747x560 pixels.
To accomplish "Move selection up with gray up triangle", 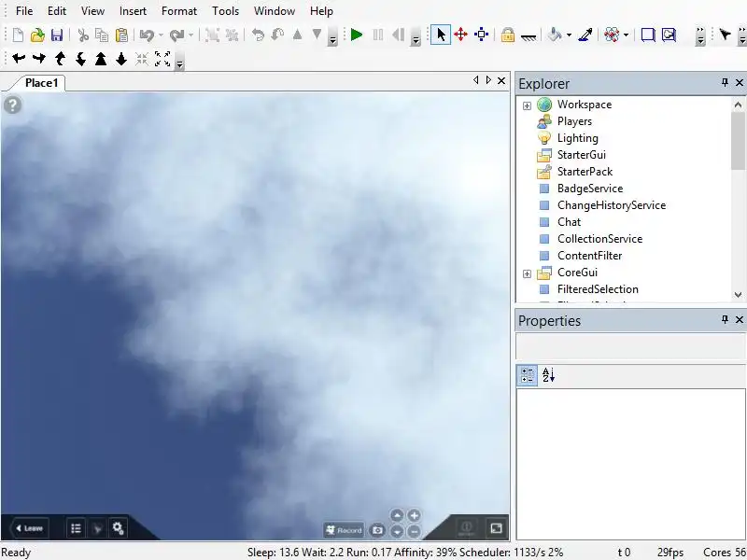I will 297,35.
